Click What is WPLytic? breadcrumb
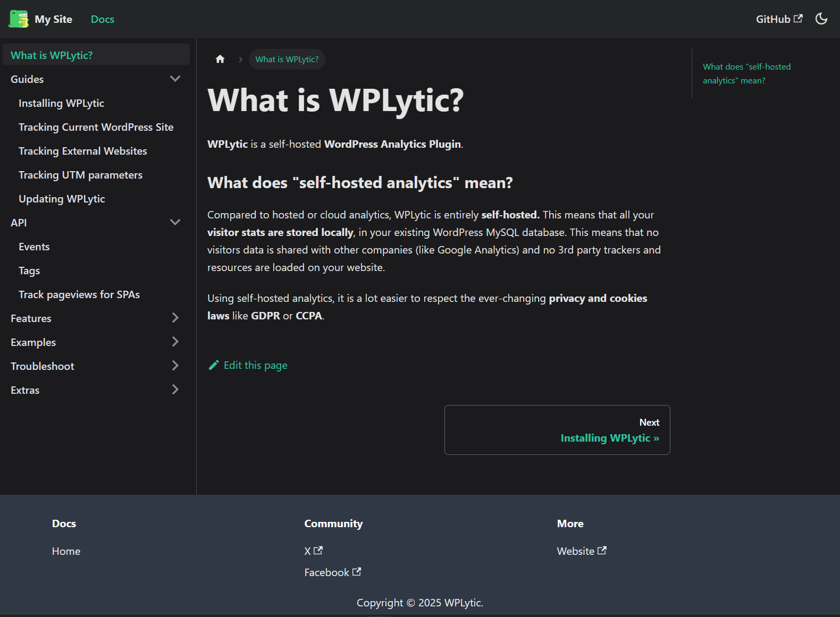The image size is (840, 617). (287, 59)
